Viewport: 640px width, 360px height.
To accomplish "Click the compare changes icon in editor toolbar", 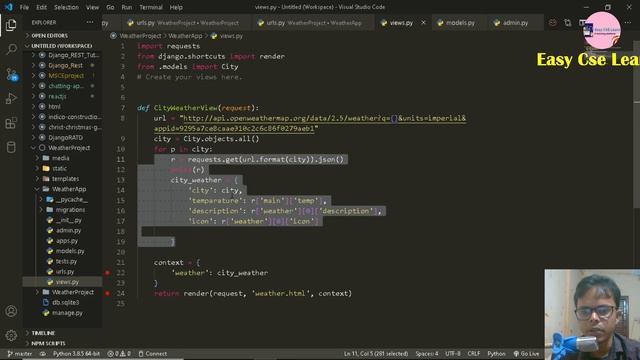I will pyautogui.click(x=568, y=23).
